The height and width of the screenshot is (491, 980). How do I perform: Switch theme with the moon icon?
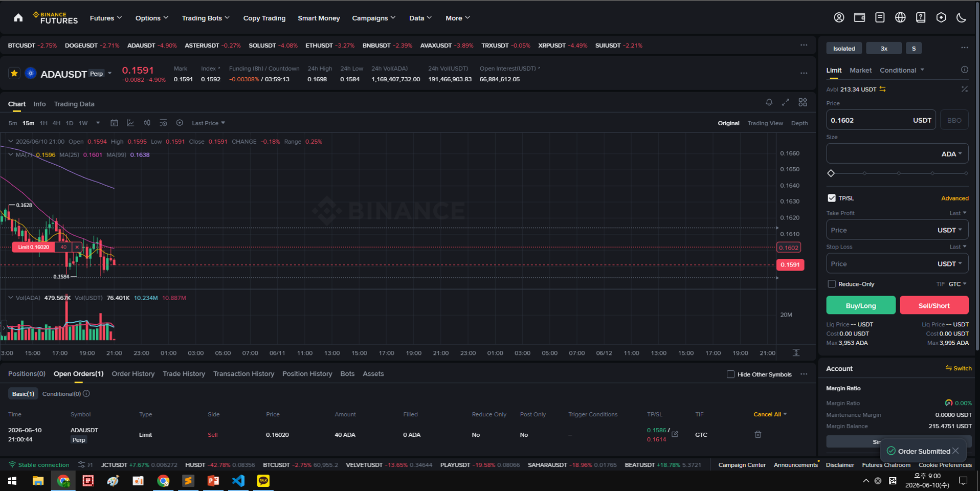(961, 17)
